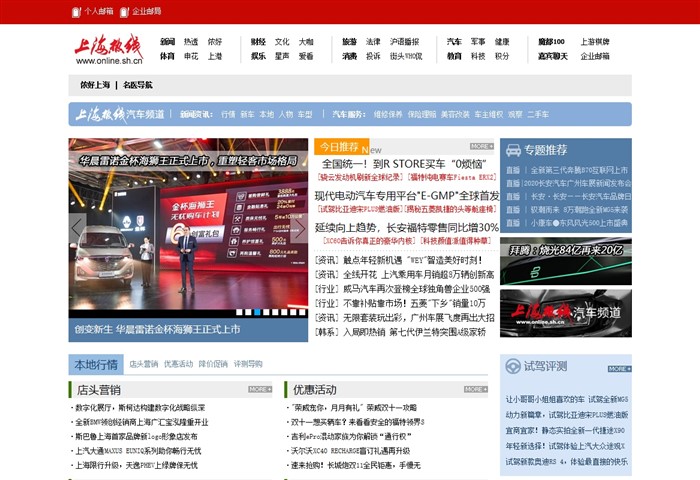Open MORE in 试驾评测 panel
This screenshot has height=480, width=700.
pos(619,369)
